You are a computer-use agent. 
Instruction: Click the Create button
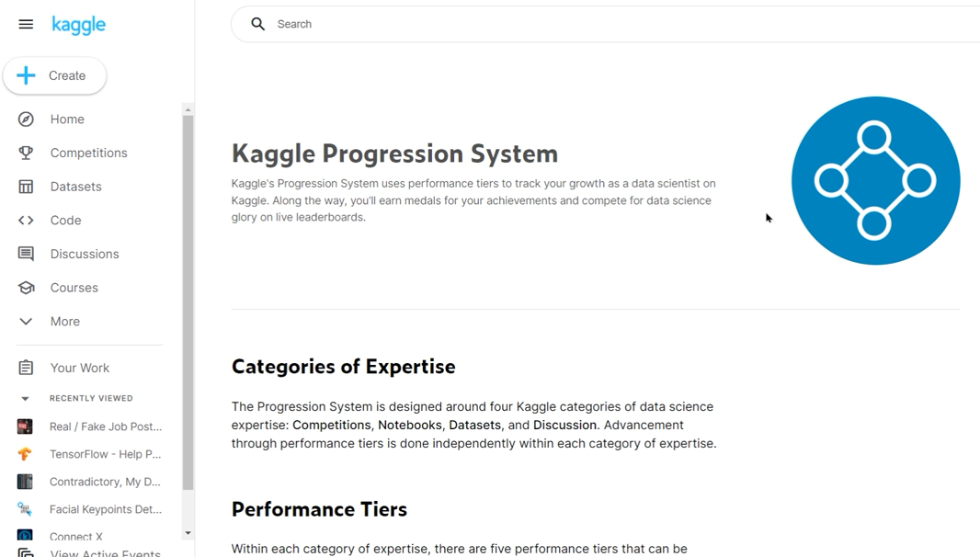click(x=55, y=76)
